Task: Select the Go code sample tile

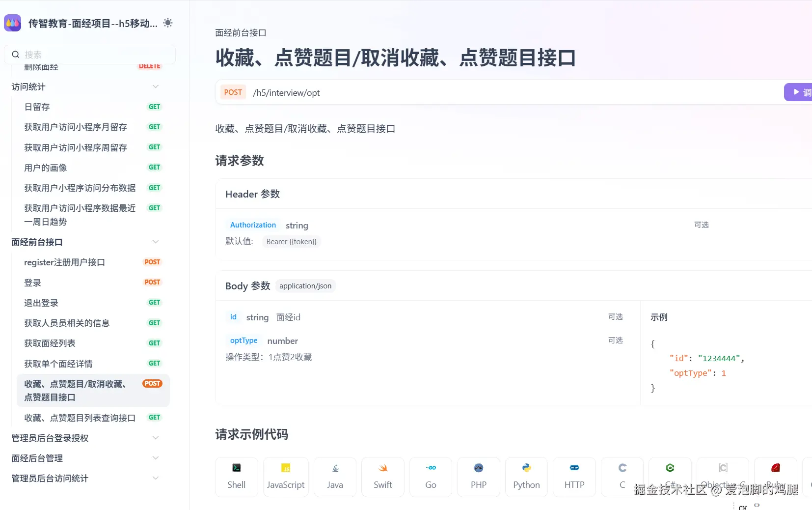Action: (x=431, y=477)
